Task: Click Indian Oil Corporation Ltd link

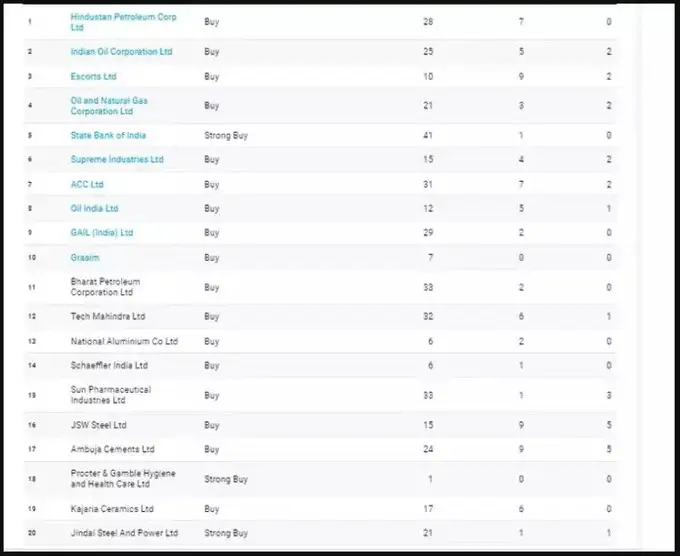Action: tap(121, 51)
